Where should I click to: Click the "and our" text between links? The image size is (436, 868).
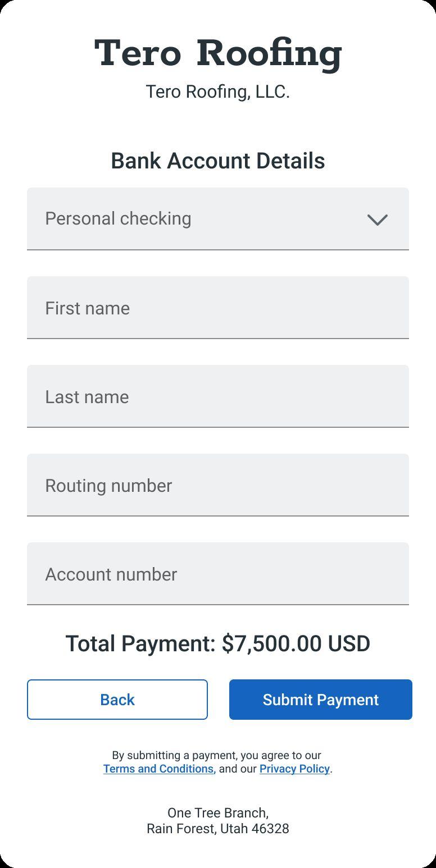click(238, 769)
